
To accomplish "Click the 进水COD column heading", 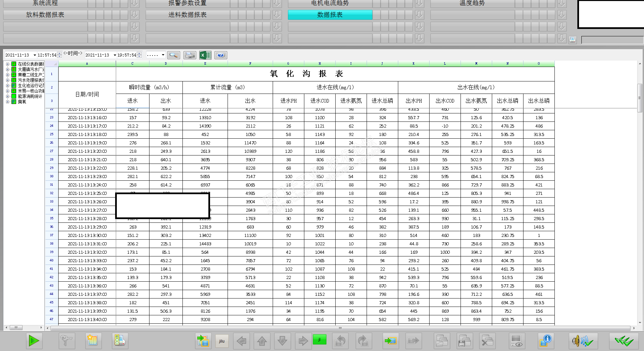I will point(320,101).
